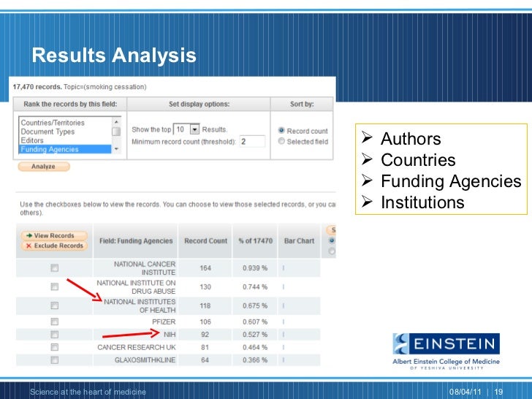Image resolution: width=532 pixels, height=399 pixels.
Task: Click the 'Record Count' column header
Action: tap(205, 241)
